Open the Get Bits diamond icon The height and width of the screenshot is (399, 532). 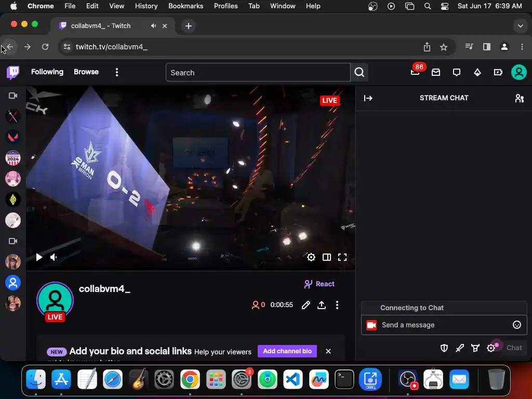(477, 72)
